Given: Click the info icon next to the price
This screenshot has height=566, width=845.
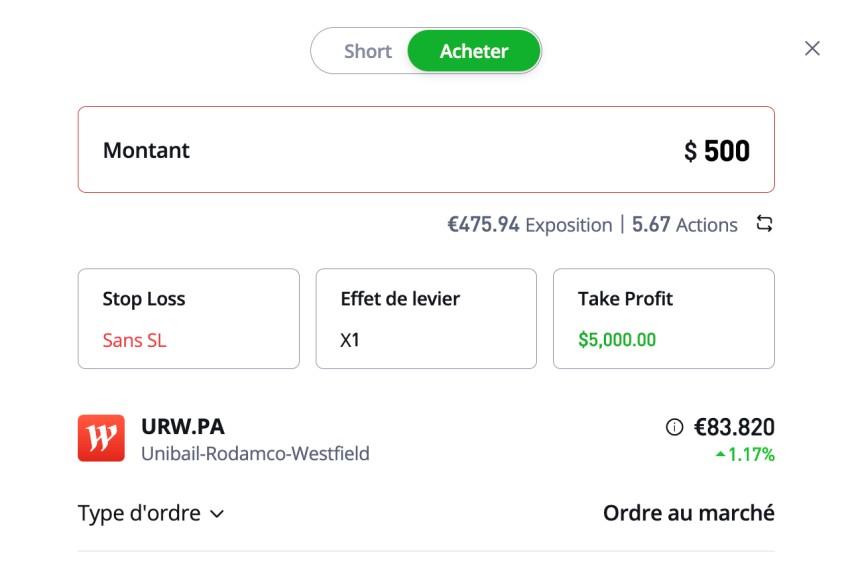Looking at the screenshot, I should pos(674,428).
